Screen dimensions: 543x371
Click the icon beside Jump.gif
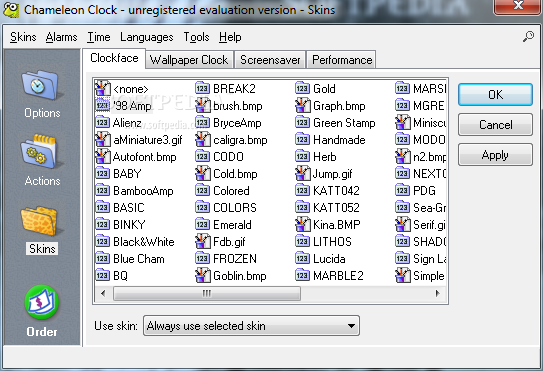pos(303,174)
